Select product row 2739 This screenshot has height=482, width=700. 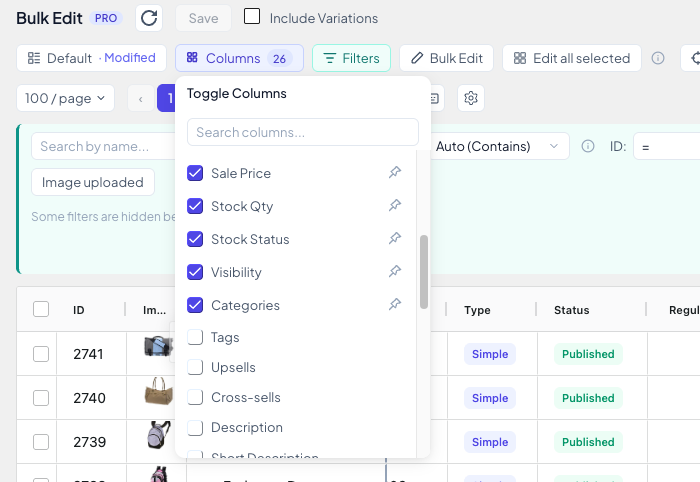pyautogui.click(x=41, y=442)
